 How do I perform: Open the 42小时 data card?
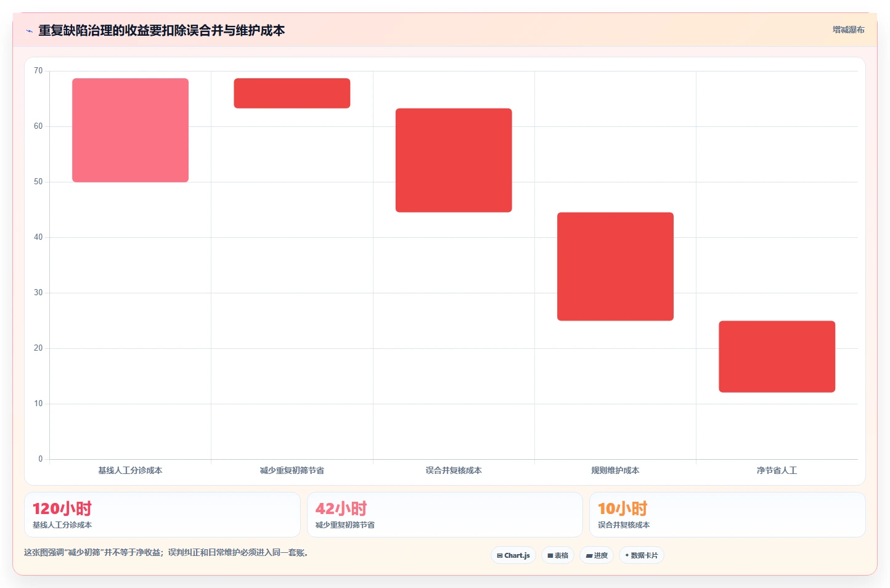[x=444, y=515]
